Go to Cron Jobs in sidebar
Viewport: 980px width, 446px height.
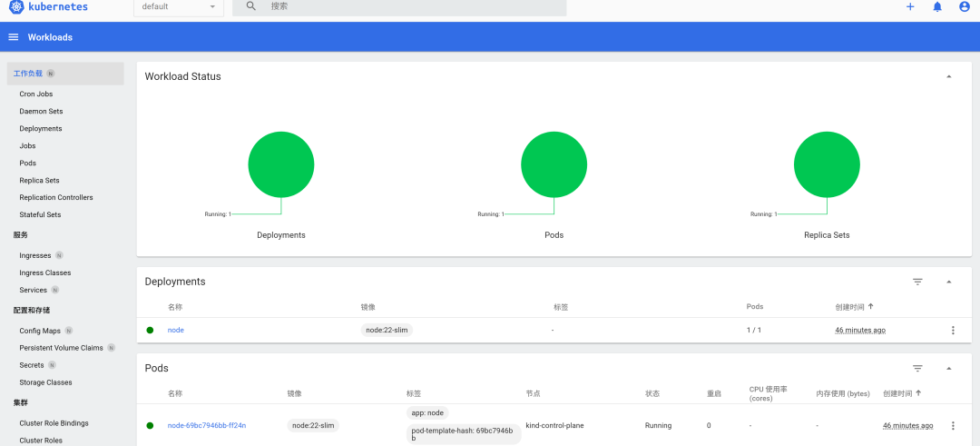[x=36, y=94]
